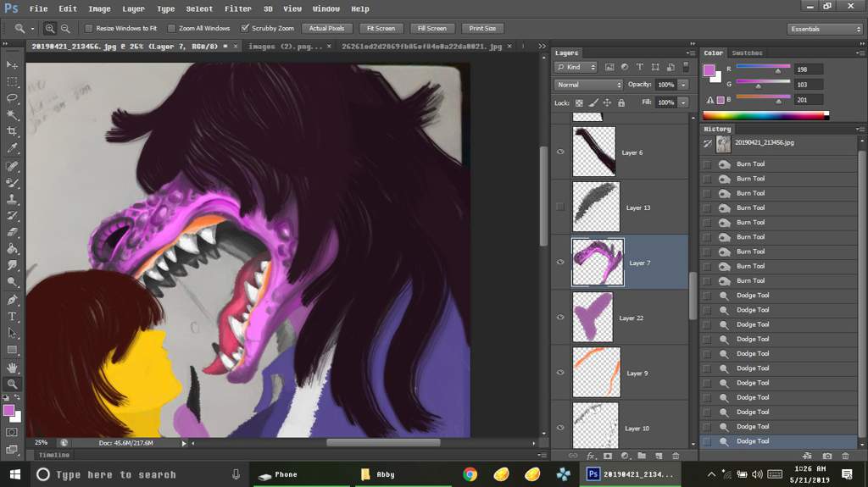Expand hidden document tabs chevron

(x=542, y=47)
